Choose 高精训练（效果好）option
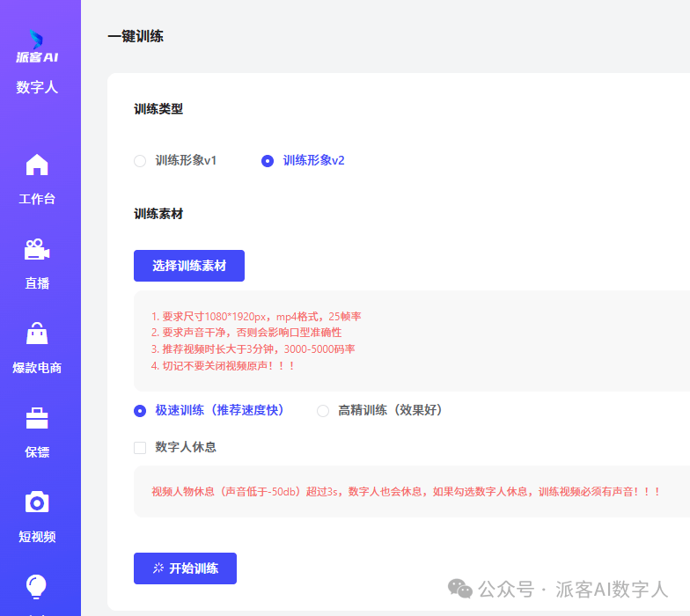 tap(323, 411)
